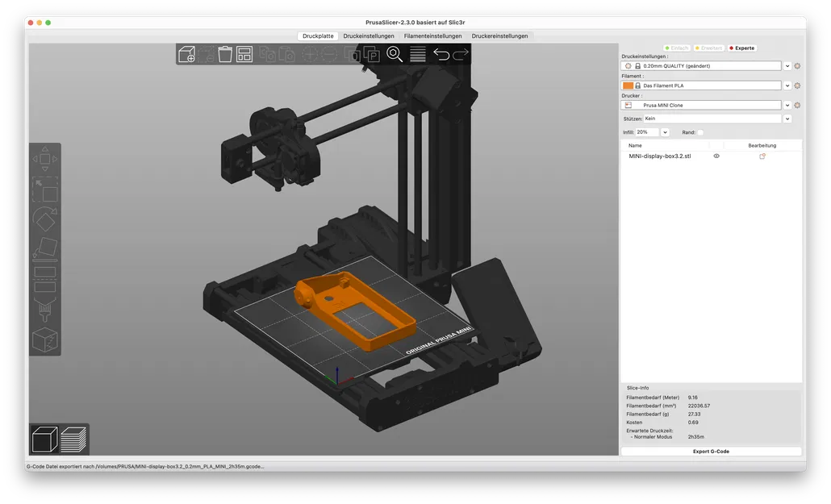The width and height of the screenshot is (831, 504).
Task: Open the Infill percentage dropdown arrow
Action: pos(665,132)
